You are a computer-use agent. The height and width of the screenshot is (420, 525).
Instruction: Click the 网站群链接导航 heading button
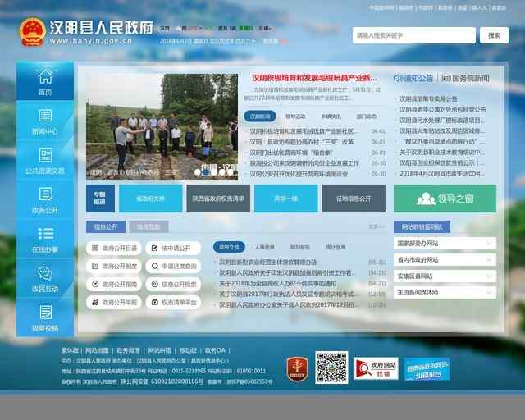[422, 226]
